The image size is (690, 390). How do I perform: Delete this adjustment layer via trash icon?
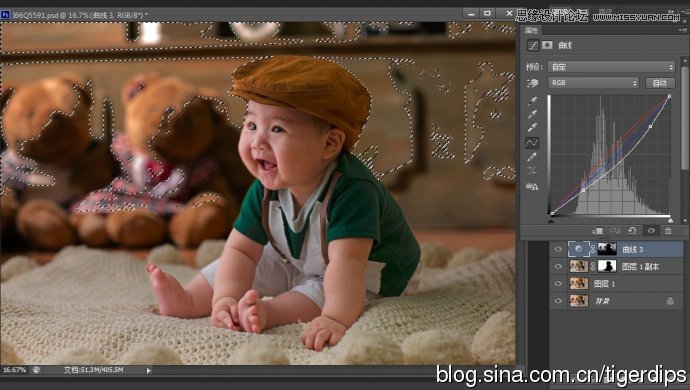coord(668,231)
